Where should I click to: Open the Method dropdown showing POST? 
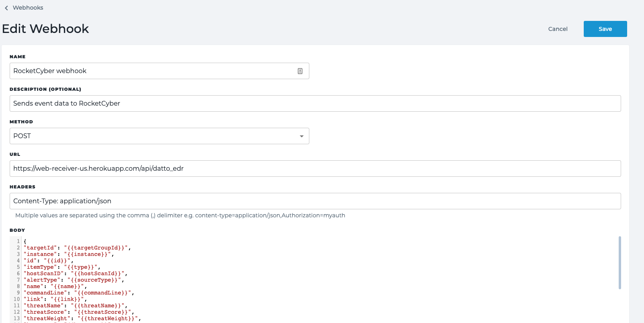coord(159,136)
